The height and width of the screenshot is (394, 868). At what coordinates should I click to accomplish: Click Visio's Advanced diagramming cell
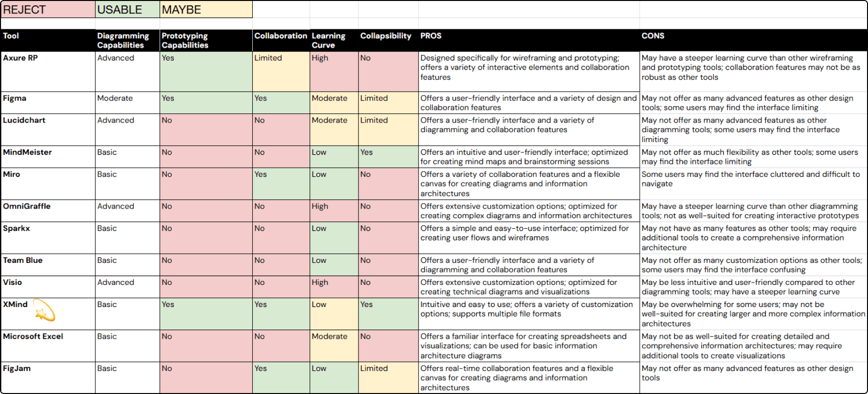(x=127, y=287)
